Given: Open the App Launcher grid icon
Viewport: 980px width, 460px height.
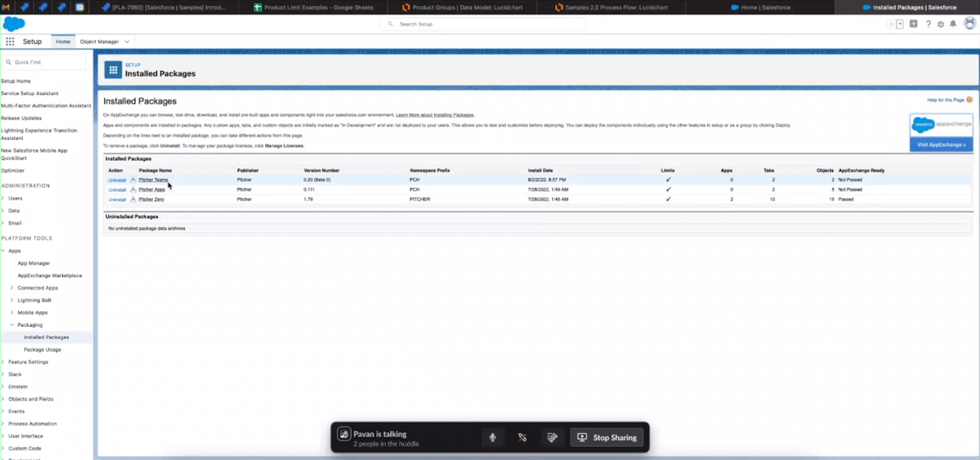Looking at the screenshot, I should (x=10, y=42).
